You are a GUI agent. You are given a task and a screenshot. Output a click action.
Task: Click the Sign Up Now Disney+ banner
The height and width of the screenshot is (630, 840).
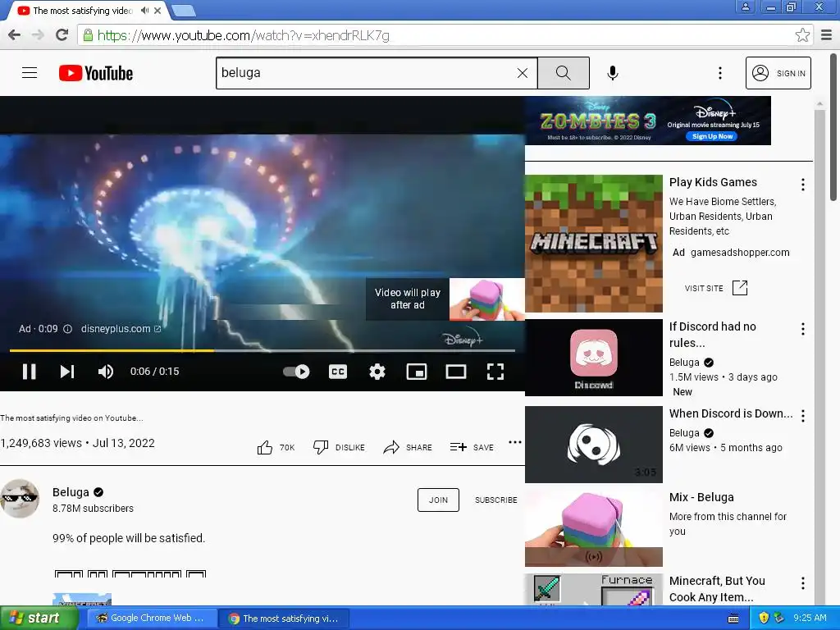[712, 136]
